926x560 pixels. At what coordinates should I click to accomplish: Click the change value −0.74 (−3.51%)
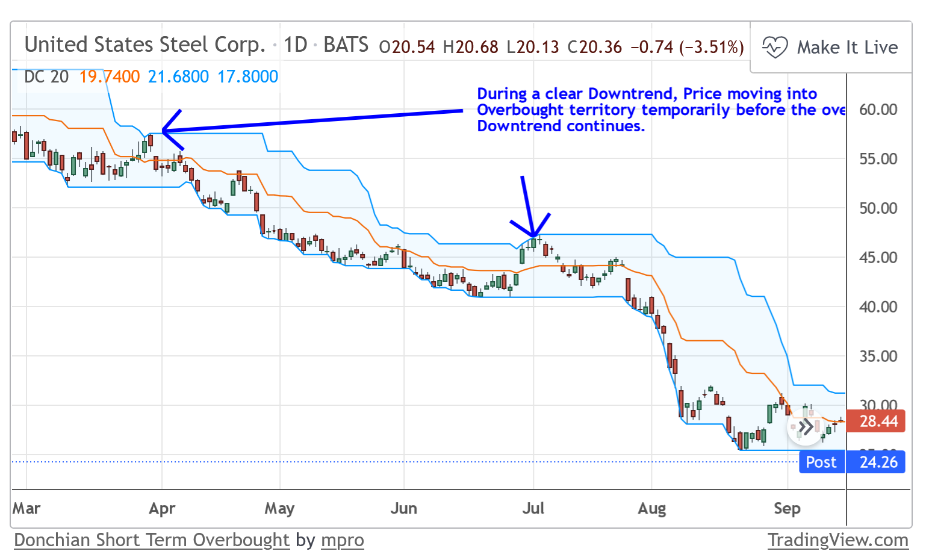pyautogui.click(x=687, y=47)
